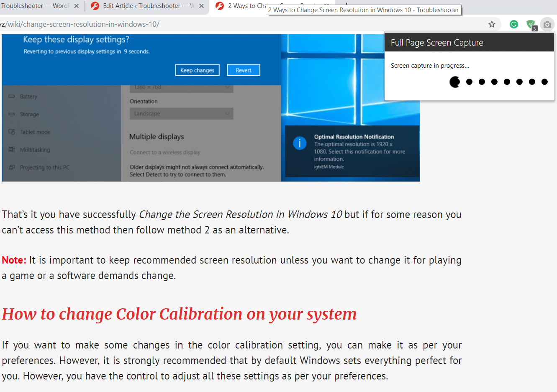557x392 pixels.
Task: Click the Battery icon in the sidebar
Action: tap(12, 97)
